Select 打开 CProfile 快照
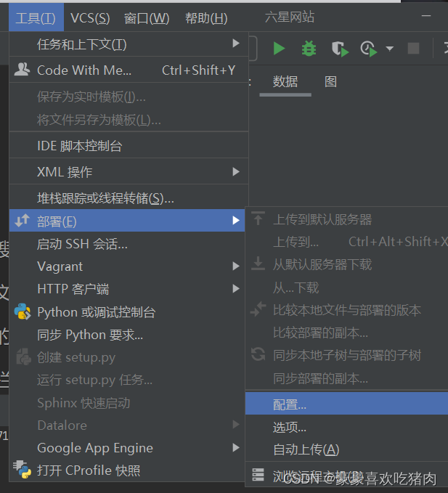 127,470
